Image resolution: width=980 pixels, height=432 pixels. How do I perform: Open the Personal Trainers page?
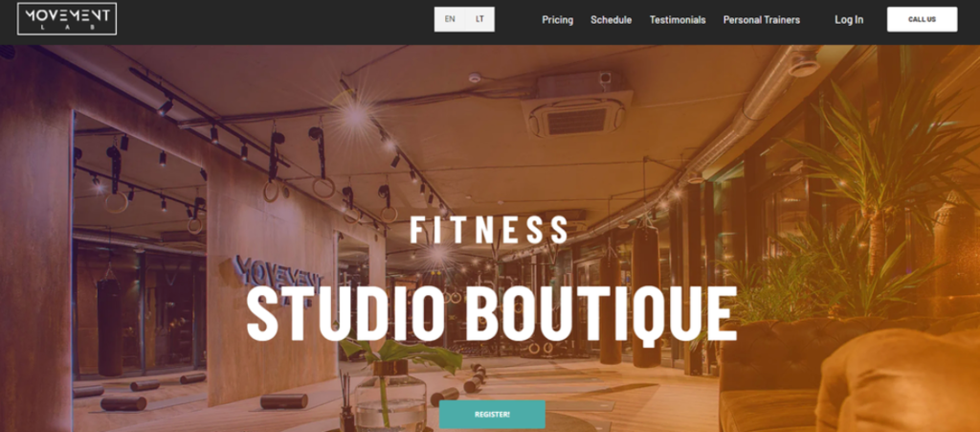pyautogui.click(x=761, y=20)
